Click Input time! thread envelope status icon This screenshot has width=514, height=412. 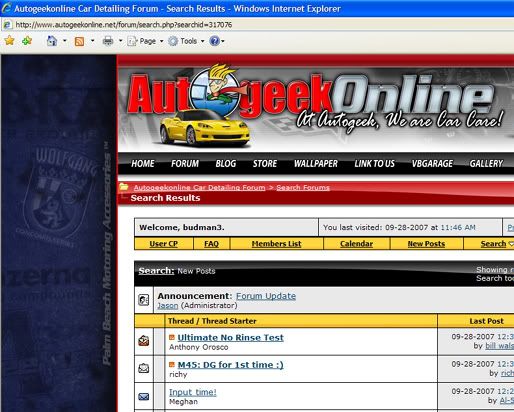(x=144, y=396)
